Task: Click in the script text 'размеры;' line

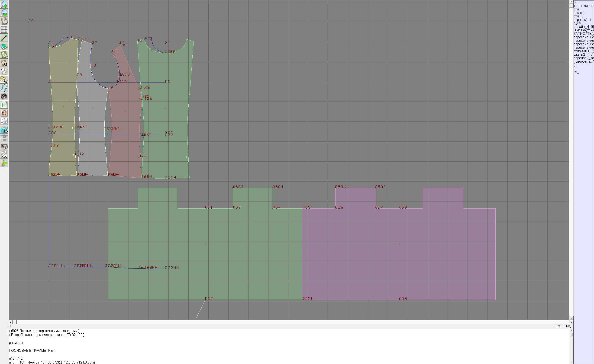Action: 16,343
